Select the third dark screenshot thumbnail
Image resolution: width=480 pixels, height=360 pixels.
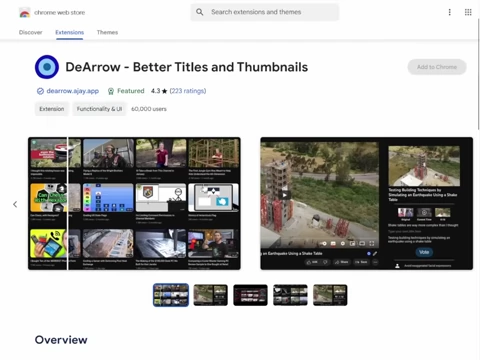coord(250,295)
